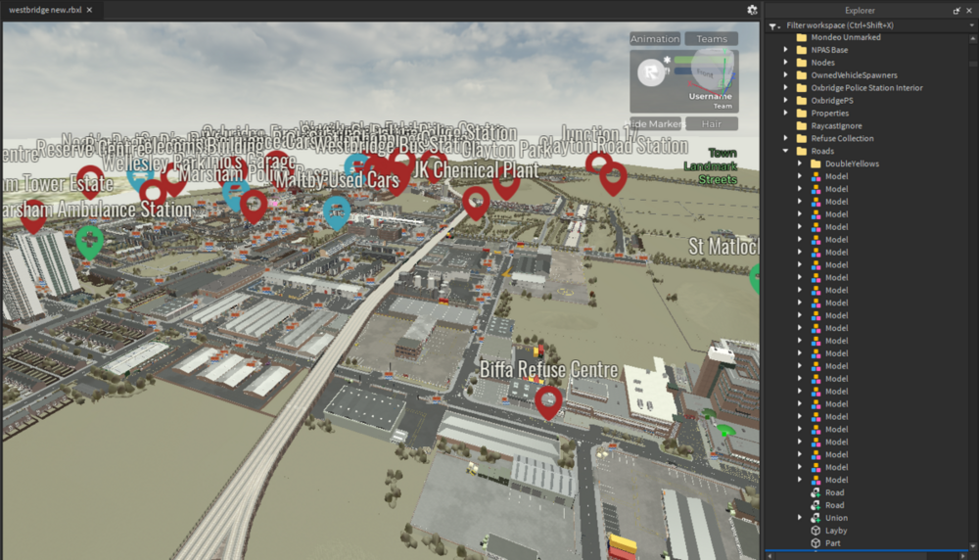Open the viewport settings gear icon
Screen dimensions: 979x560
(x=752, y=10)
